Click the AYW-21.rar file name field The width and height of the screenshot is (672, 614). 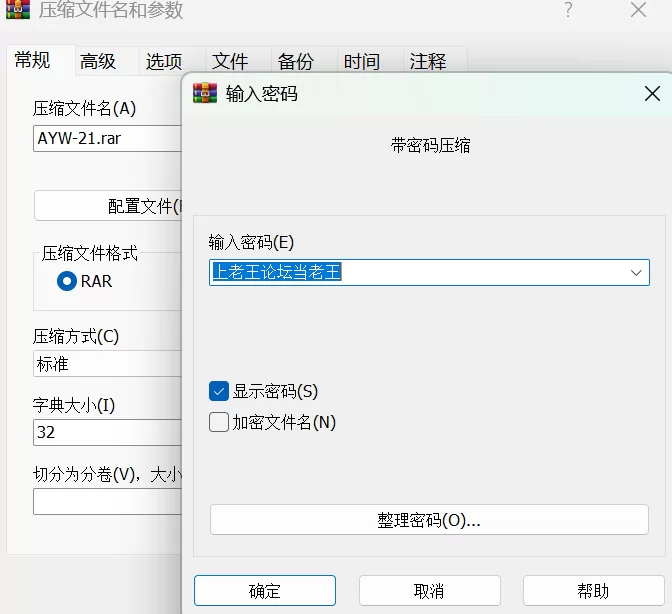[x=108, y=138]
